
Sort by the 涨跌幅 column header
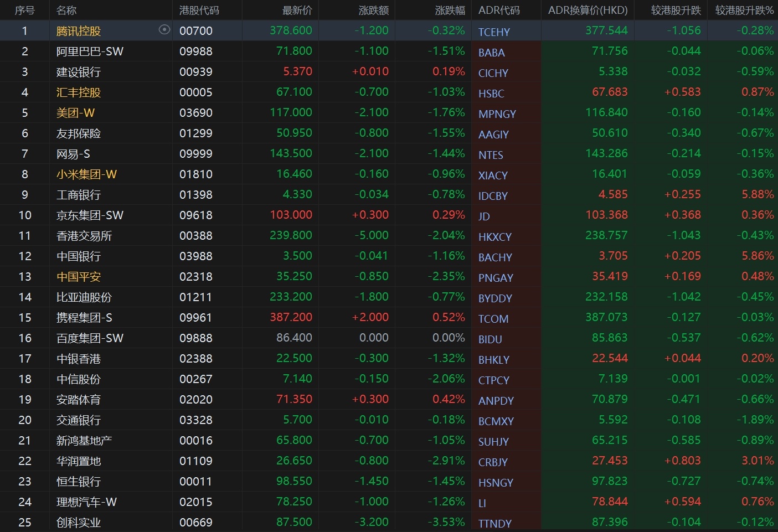(450, 10)
